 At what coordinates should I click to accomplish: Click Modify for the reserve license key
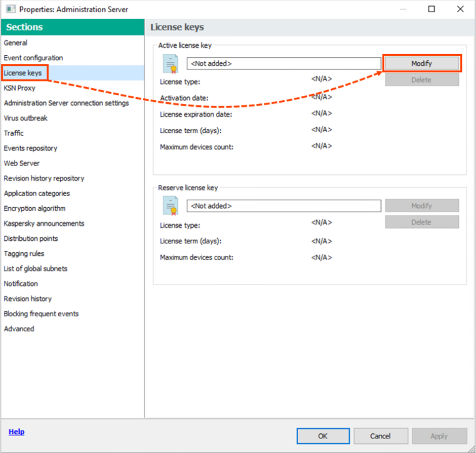[x=422, y=206]
